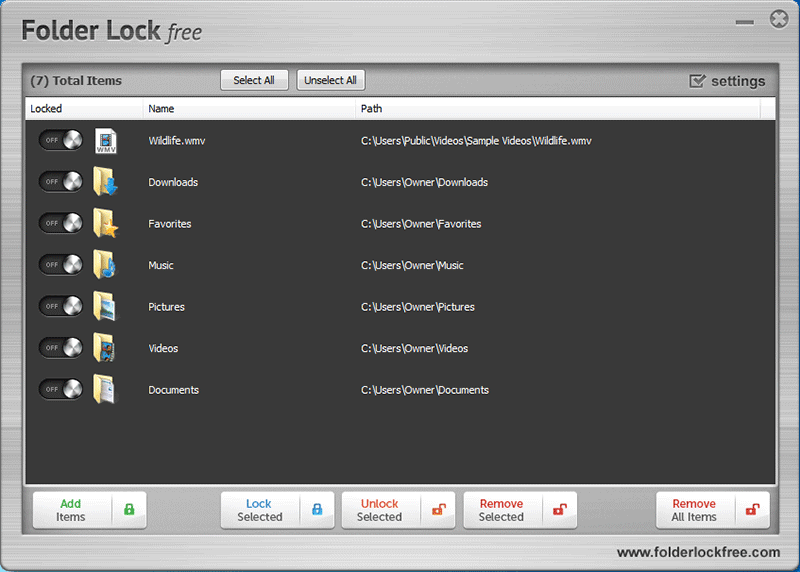Screen dimensions: 800x572
Task: Enable the lock toggle for Music
Action: 61,265
